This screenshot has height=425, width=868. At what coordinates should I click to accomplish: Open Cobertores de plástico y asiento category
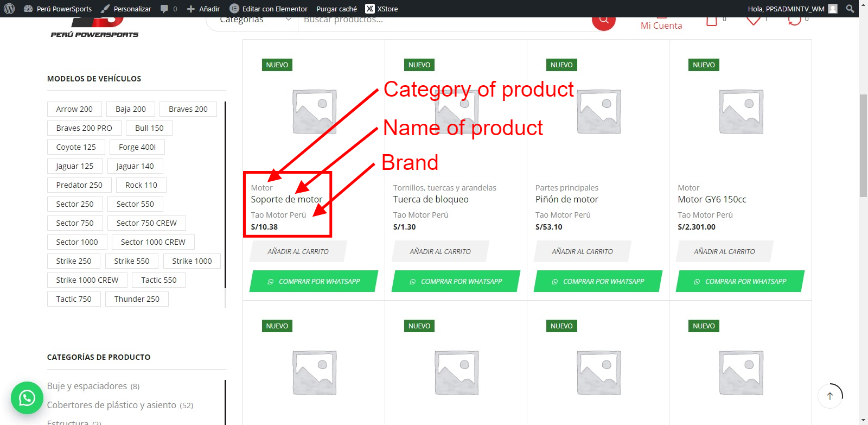[x=111, y=405]
